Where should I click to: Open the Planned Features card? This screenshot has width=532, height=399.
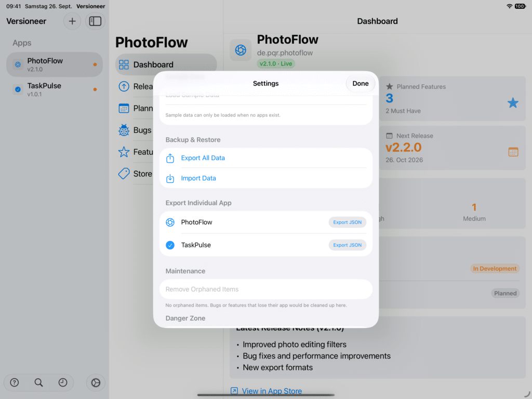(453, 99)
